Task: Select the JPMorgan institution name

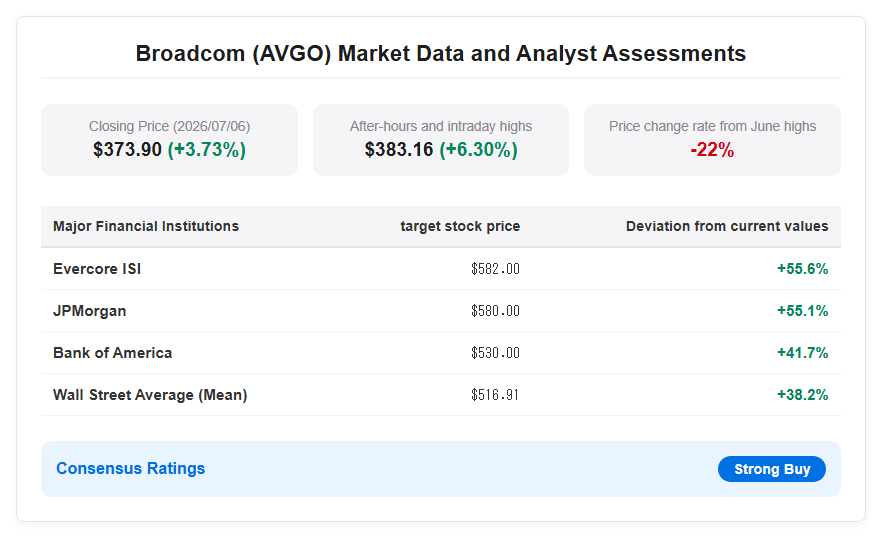Action: 89,311
